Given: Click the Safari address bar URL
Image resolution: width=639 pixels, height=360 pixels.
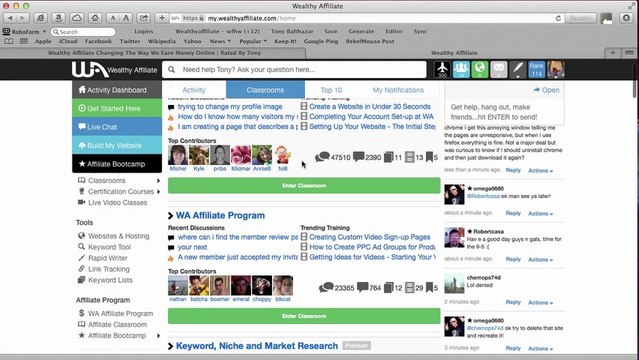Looking at the screenshot, I should 251,18.
